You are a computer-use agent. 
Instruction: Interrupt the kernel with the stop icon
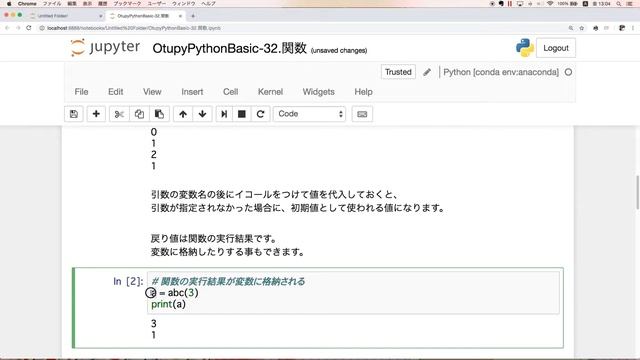point(242,114)
